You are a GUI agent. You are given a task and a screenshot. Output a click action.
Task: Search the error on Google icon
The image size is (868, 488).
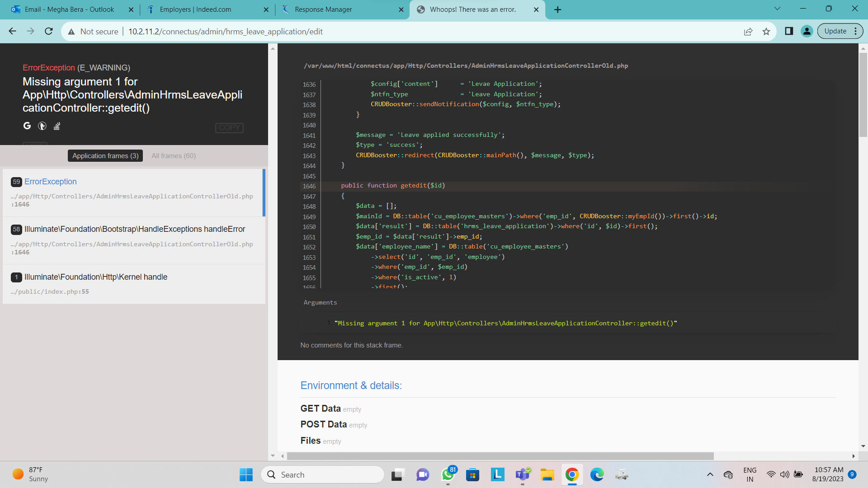[x=27, y=126]
